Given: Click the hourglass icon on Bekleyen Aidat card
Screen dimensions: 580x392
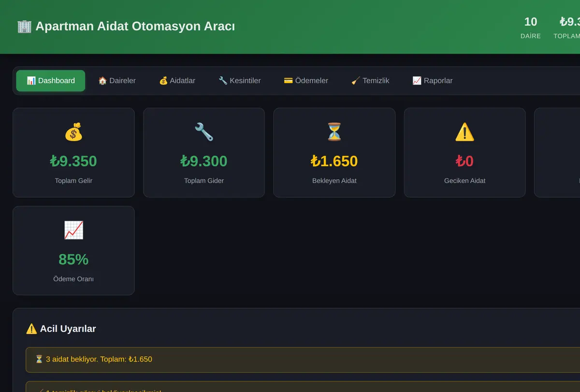Looking at the screenshot, I should 334,132.
